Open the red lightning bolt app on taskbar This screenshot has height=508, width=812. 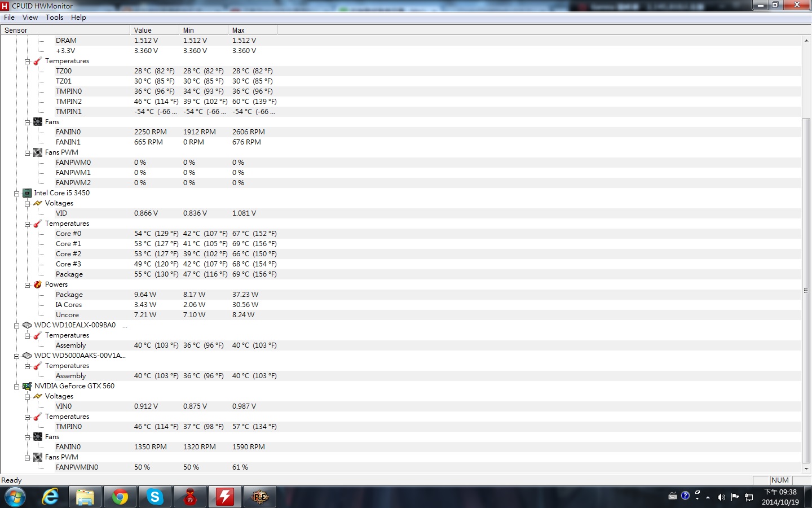(x=225, y=497)
